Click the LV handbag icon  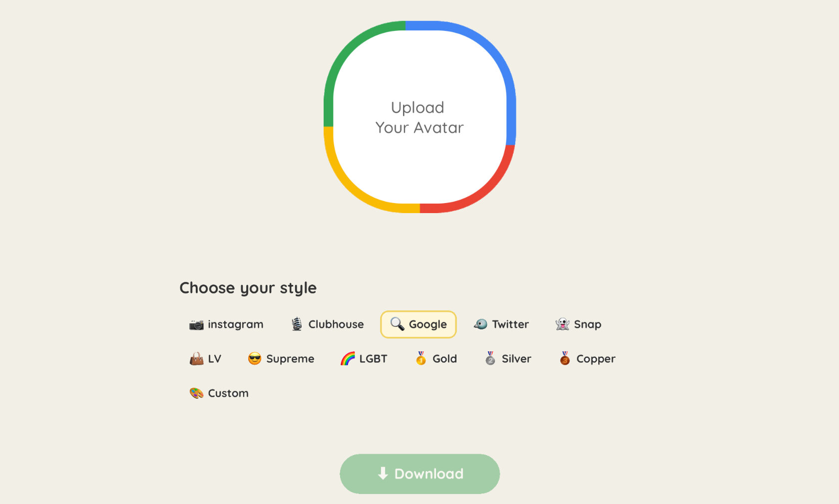click(196, 359)
